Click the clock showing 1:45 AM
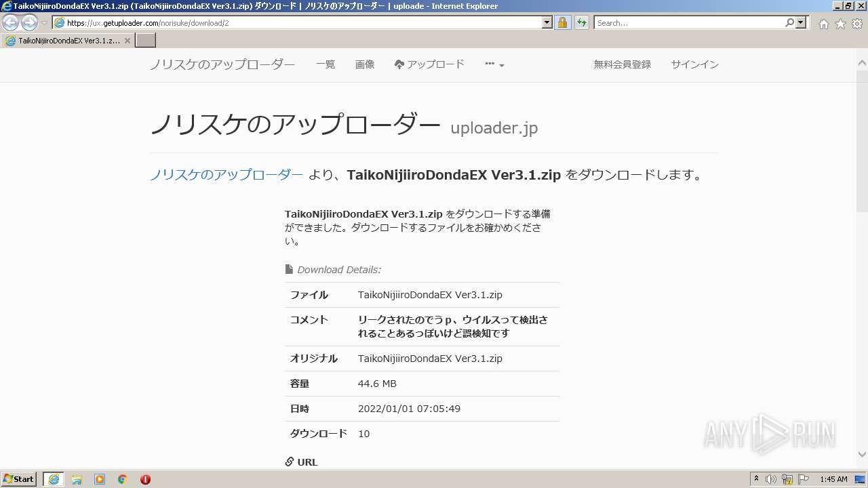This screenshot has width=868, height=488. (833, 479)
